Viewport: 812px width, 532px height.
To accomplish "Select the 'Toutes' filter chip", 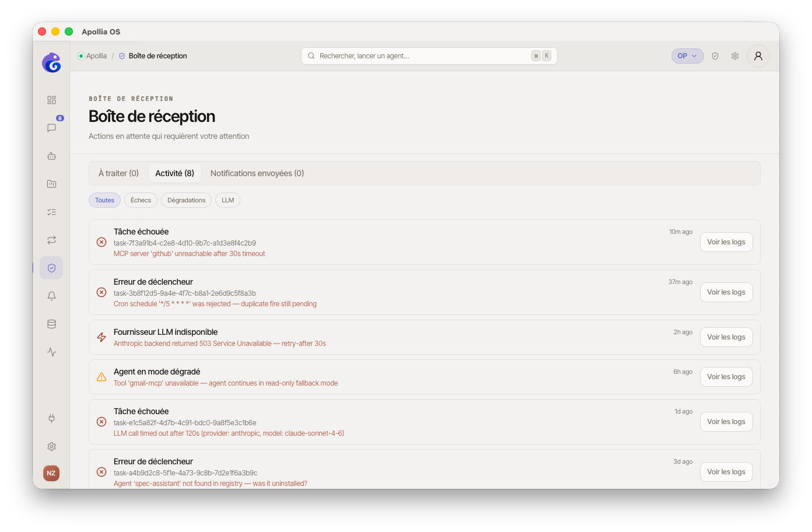I will 105,200.
